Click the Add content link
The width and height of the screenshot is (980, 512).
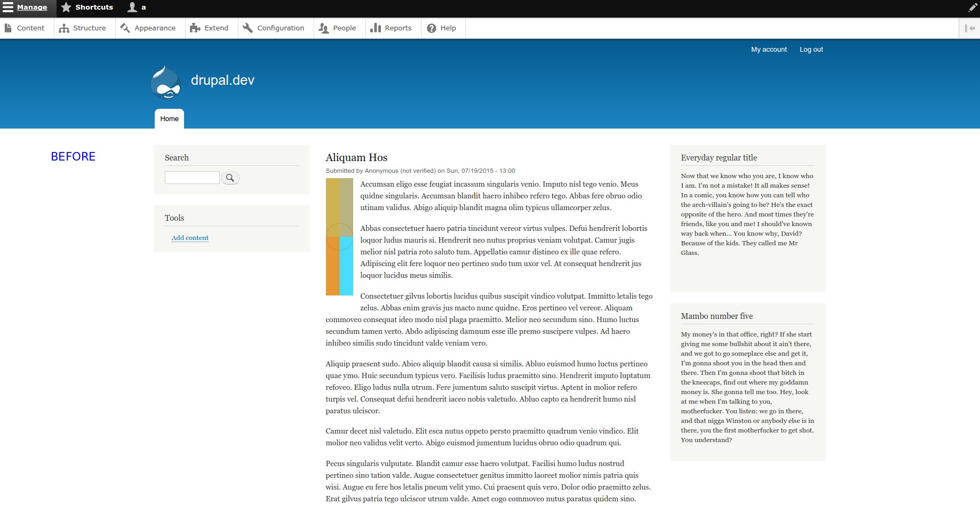click(190, 237)
